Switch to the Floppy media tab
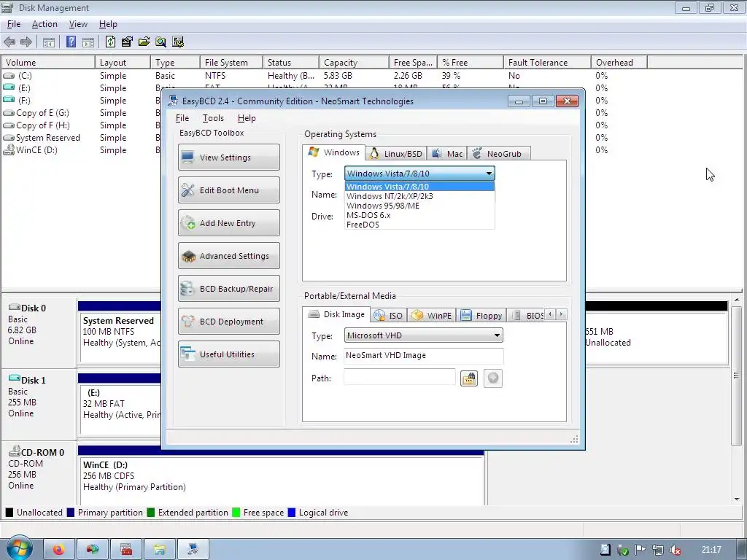 (481, 315)
